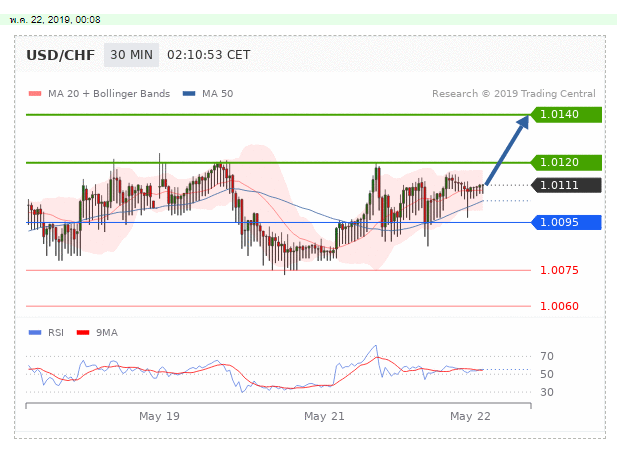Click the 1.0060 support level label
617x451 pixels.
click(559, 306)
